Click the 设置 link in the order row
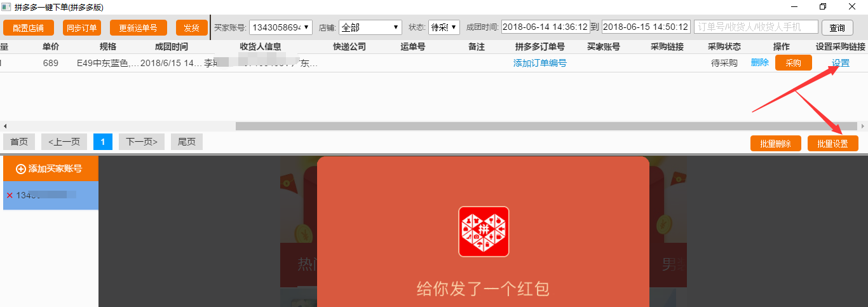Screen dimensions: 868x307 pos(840,63)
